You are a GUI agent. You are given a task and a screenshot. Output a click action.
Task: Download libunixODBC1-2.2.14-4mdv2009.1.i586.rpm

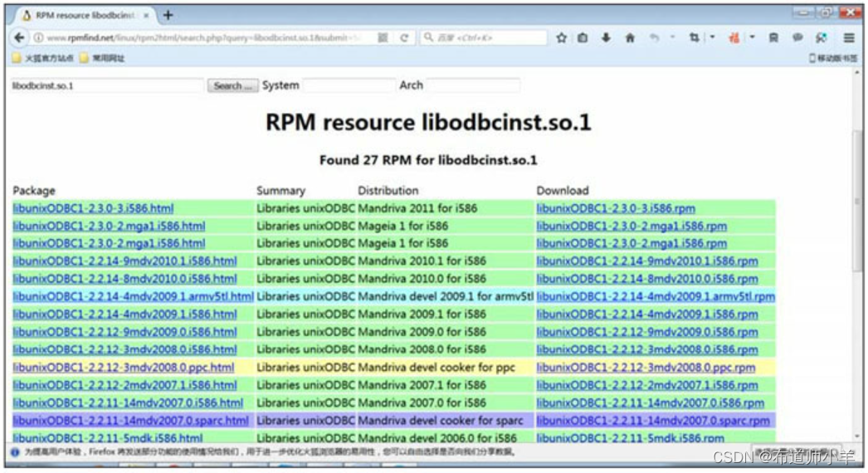click(x=647, y=314)
